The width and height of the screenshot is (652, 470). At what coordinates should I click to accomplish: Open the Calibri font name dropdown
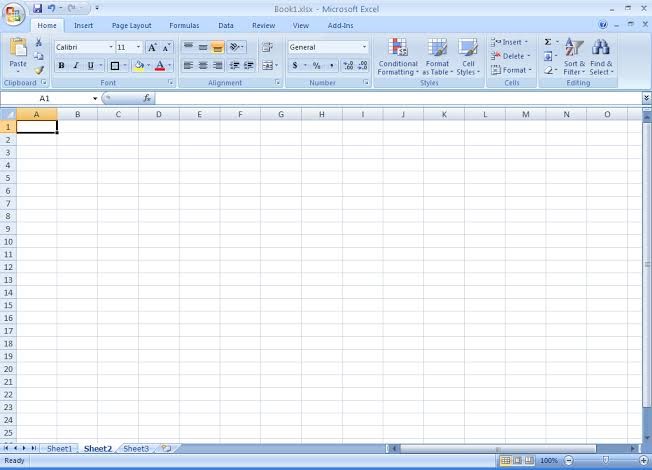pos(111,47)
